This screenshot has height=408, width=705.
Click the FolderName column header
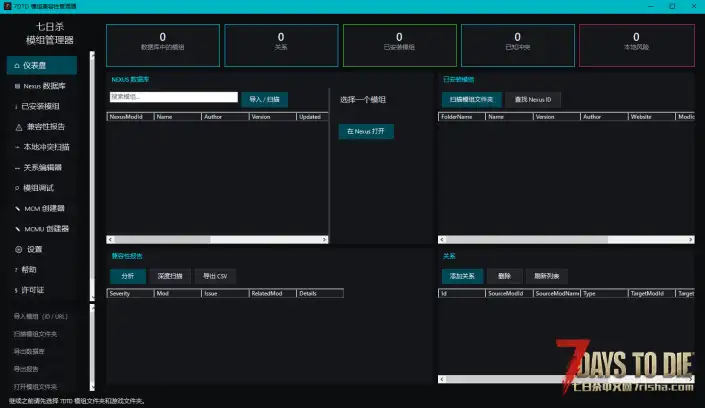462,117
